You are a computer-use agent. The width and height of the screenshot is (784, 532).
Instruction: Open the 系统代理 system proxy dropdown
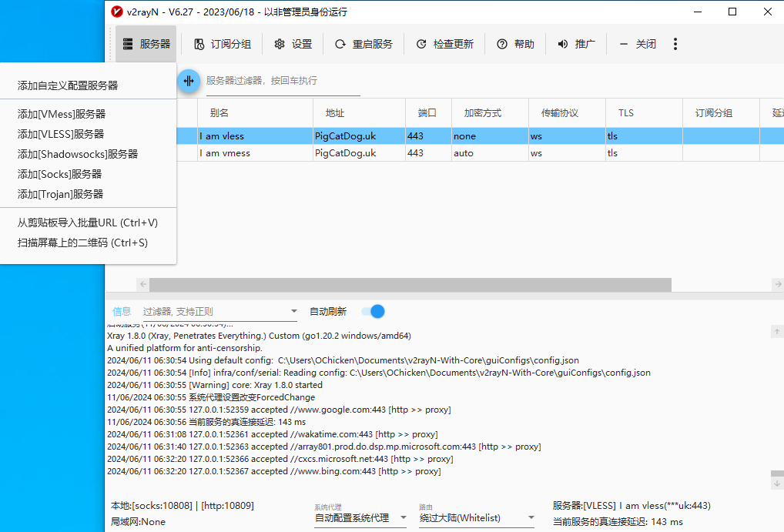(x=360, y=518)
